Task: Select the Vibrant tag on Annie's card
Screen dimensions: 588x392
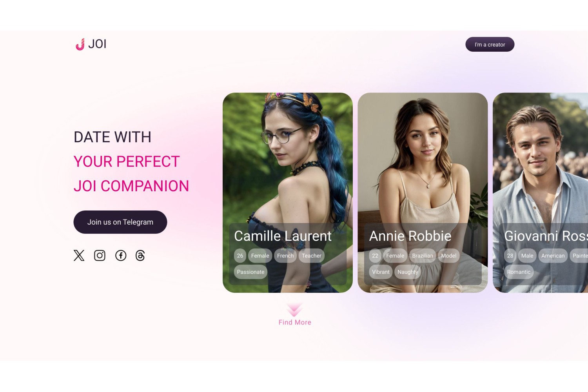Action: (381, 272)
